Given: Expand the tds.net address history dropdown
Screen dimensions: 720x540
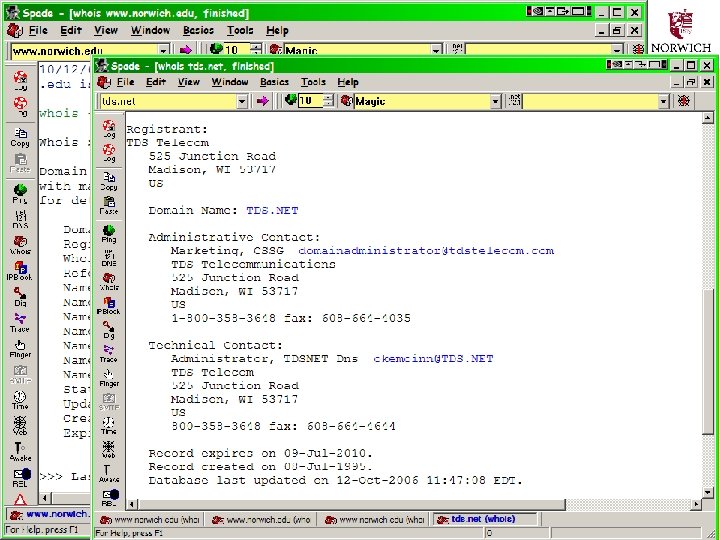Looking at the screenshot, I should point(242,101).
